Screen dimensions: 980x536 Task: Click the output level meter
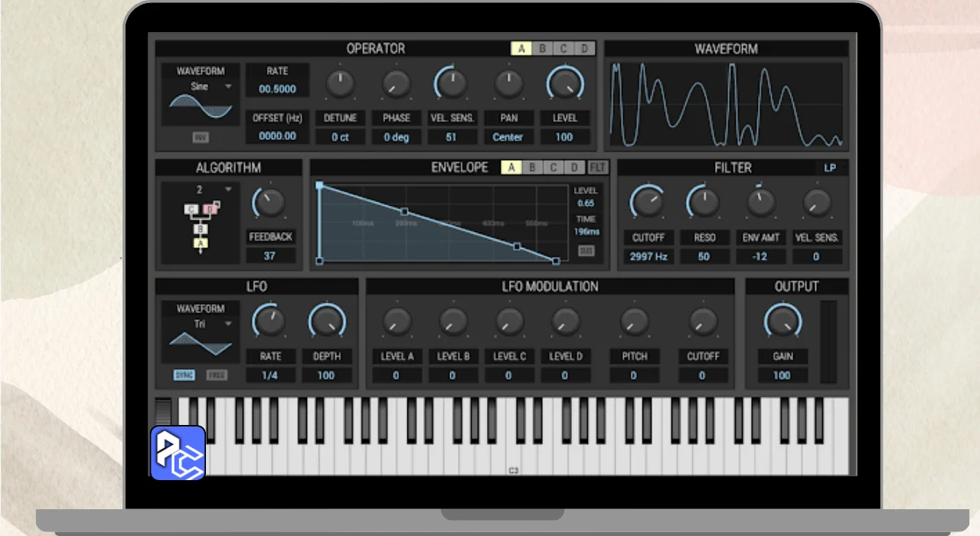pos(828,342)
